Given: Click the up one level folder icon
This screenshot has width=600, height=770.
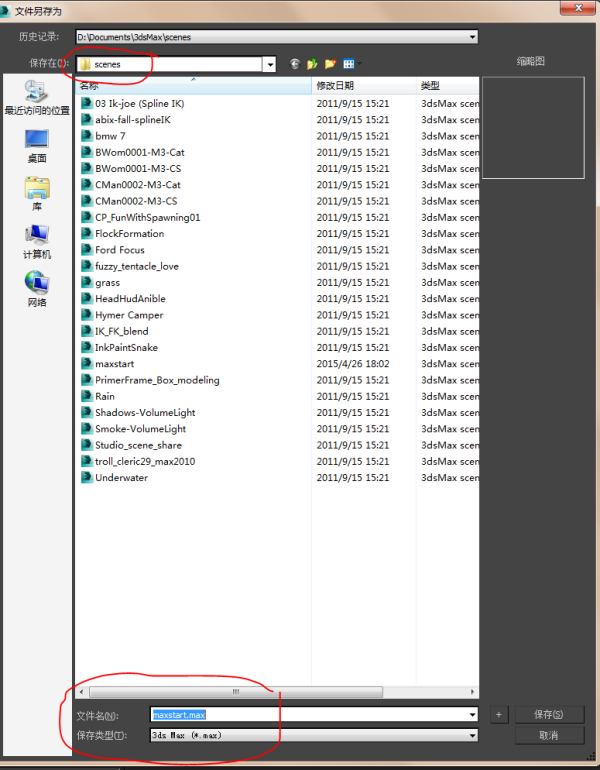Looking at the screenshot, I should (312, 64).
